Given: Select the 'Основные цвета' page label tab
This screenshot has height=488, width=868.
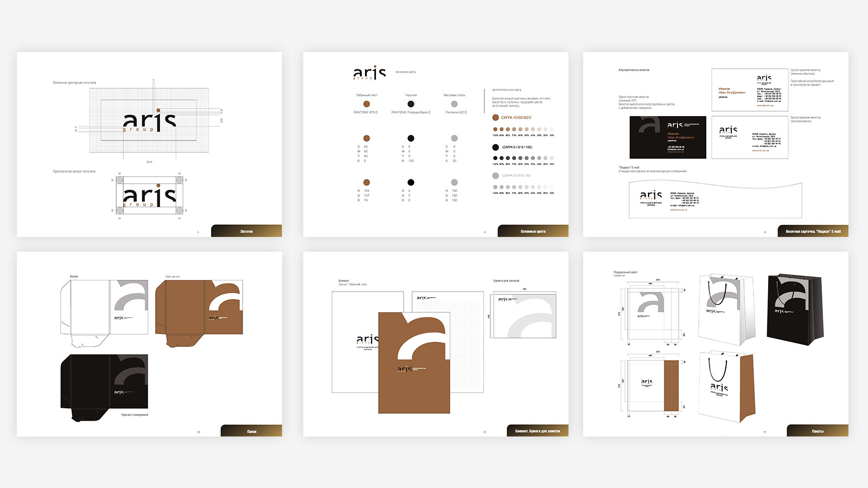Looking at the screenshot, I should (533, 231).
